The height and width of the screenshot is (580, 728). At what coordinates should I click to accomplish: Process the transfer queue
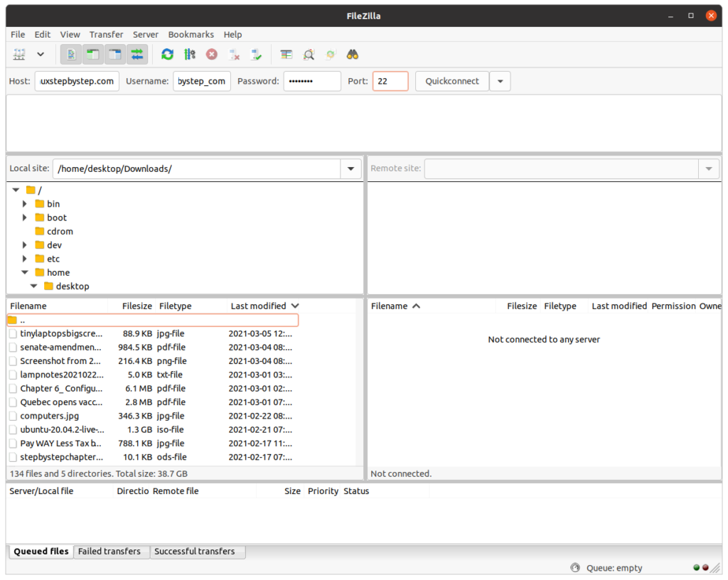188,54
